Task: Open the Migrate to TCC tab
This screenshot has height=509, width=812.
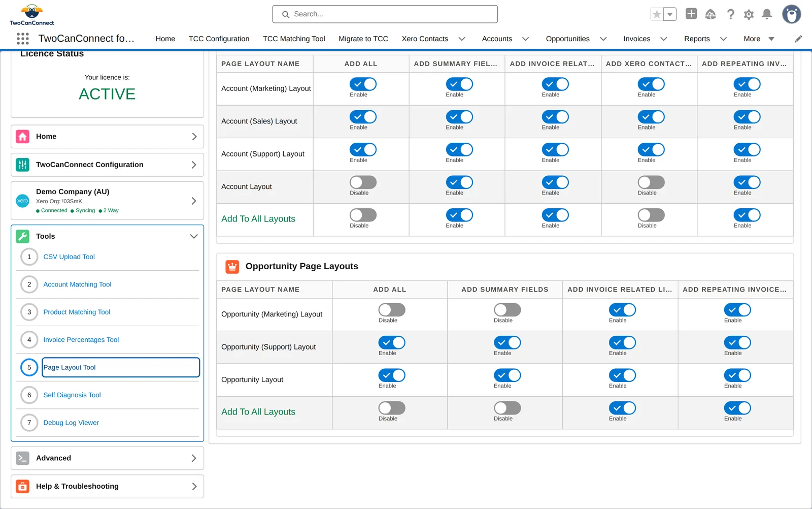Action: 363,39
